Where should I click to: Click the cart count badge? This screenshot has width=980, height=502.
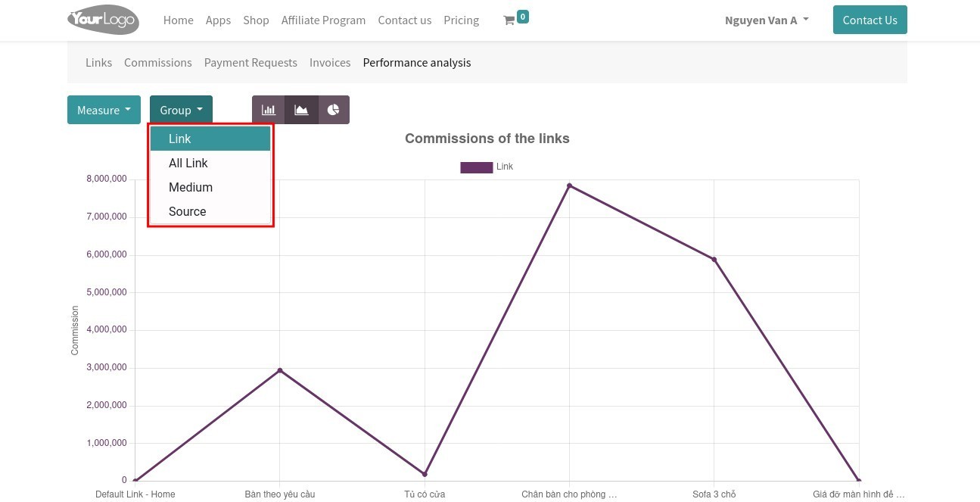523,16
